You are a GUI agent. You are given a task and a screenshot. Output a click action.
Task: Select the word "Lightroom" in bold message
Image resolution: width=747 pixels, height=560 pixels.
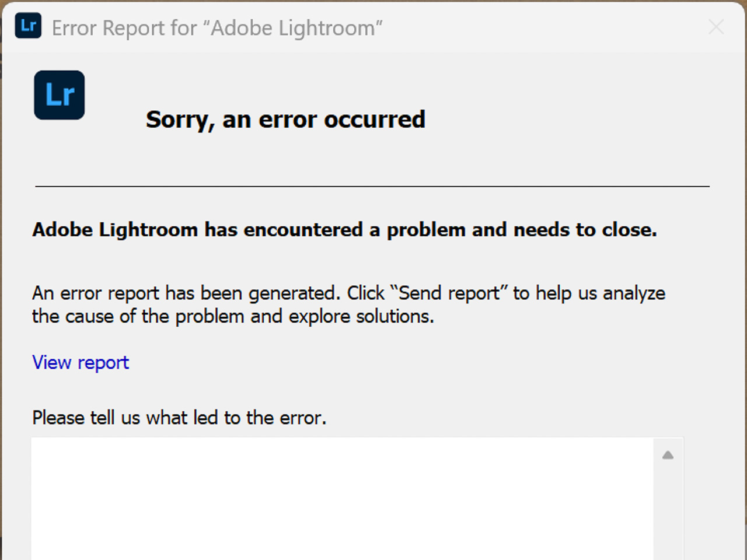tap(148, 230)
